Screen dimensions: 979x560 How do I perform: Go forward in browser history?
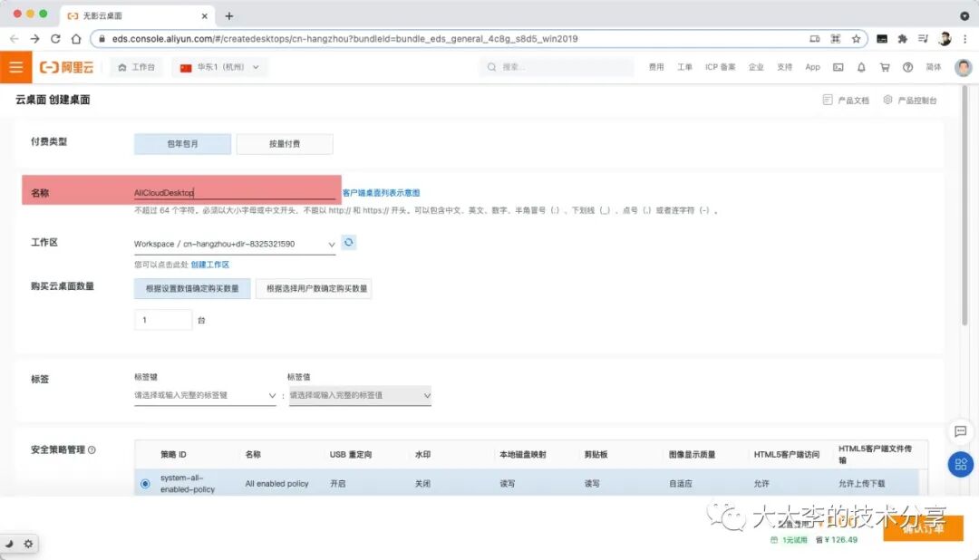34,39
